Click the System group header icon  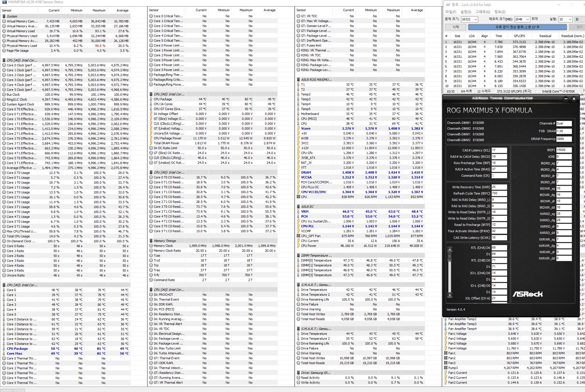coord(4,16)
